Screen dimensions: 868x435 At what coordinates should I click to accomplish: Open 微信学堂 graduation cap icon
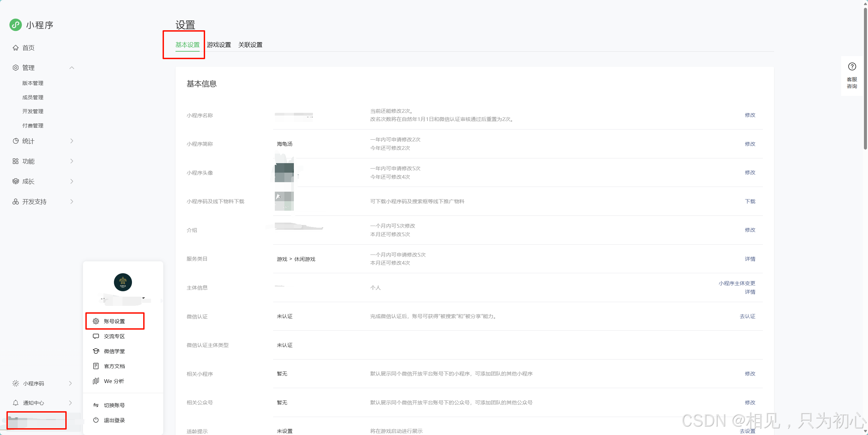coord(96,351)
